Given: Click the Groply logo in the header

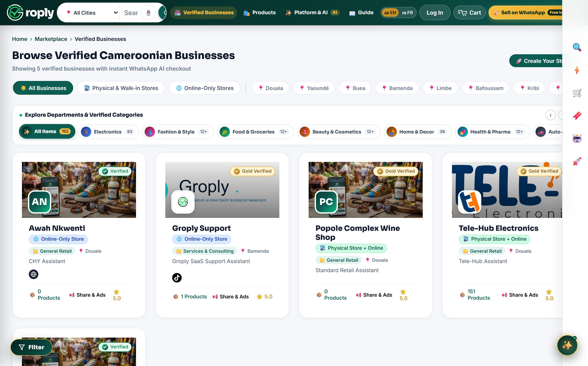Looking at the screenshot, I should point(31,12).
